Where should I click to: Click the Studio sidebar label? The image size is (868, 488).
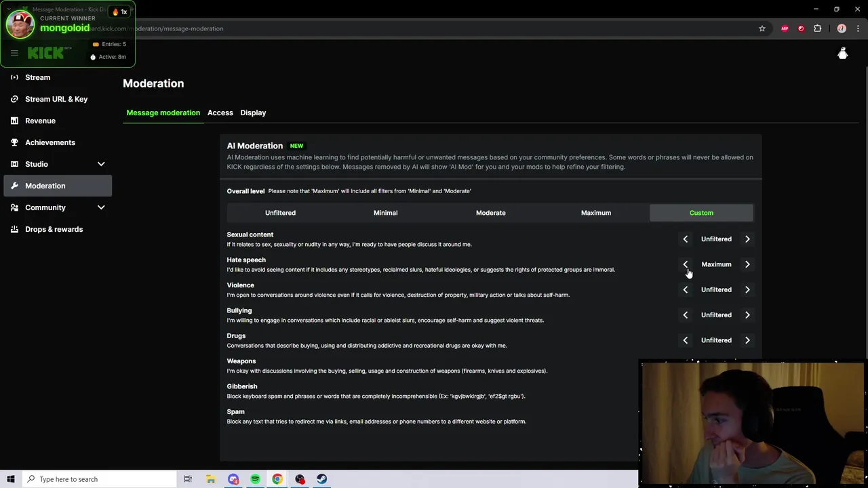pyautogui.click(x=37, y=164)
